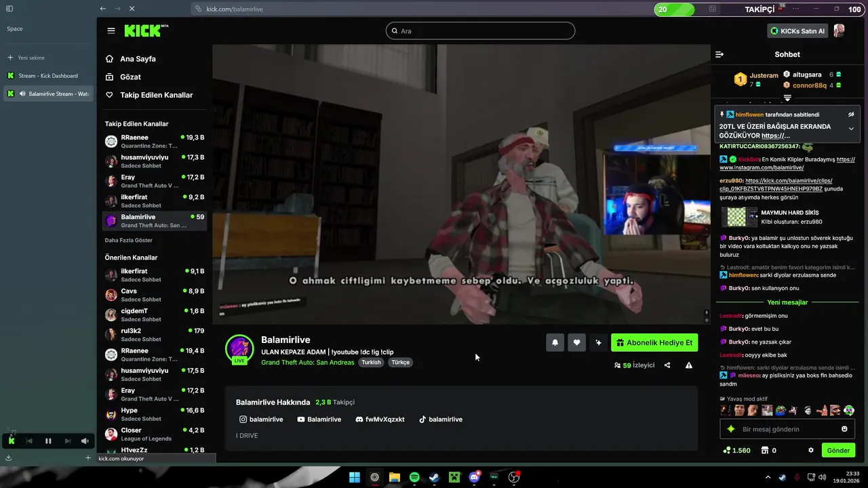
Task: Go to previous track in mini player
Action: (29, 441)
